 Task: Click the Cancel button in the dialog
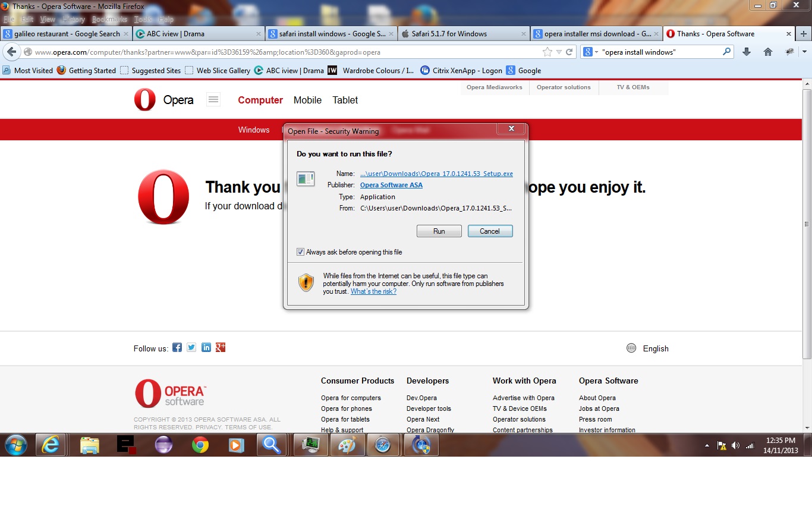(x=490, y=231)
